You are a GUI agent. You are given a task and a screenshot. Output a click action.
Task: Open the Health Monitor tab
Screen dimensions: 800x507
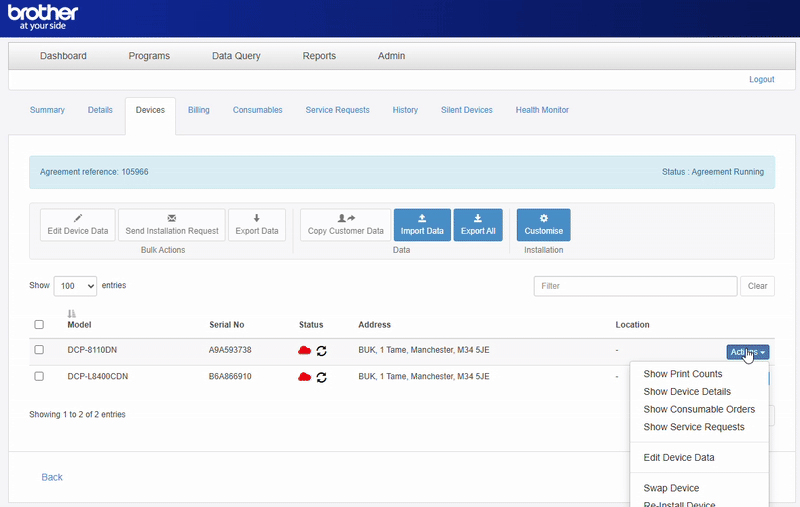tap(542, 110)
